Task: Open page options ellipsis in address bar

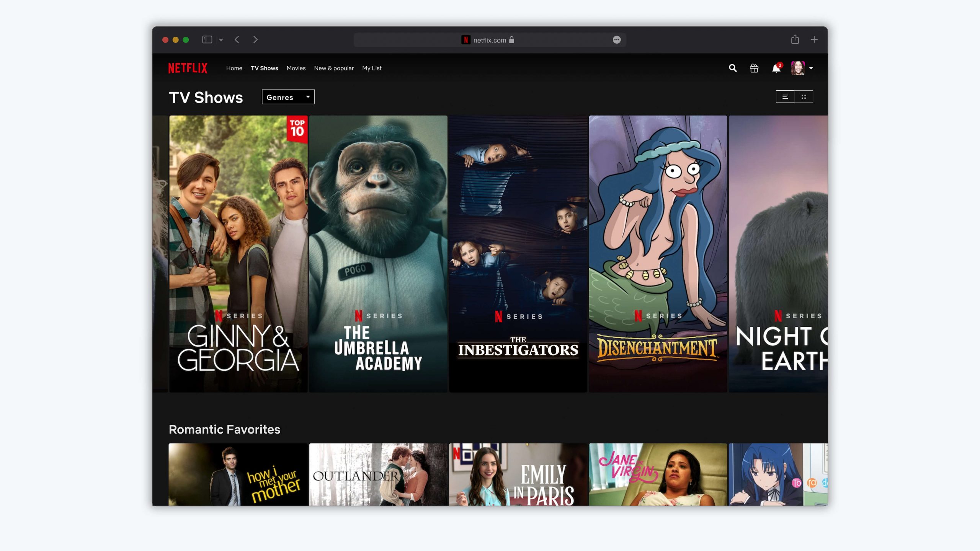Action: 616,40
